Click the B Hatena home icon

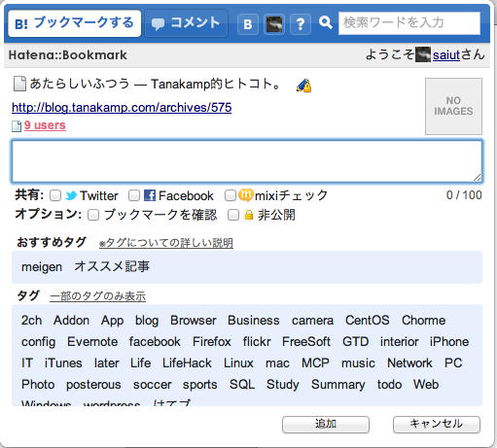[x=248, y=24]
